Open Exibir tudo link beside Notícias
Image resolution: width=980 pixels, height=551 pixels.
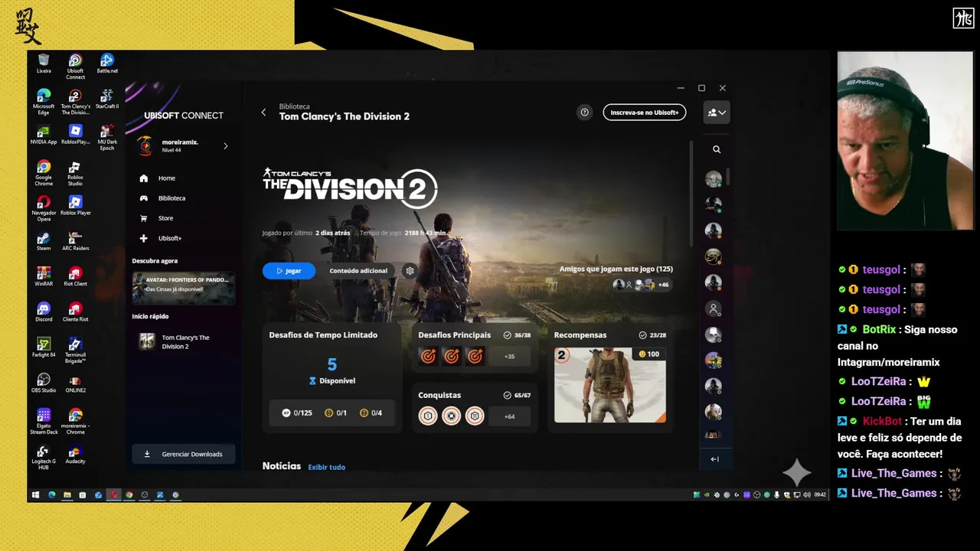coord(327,467)
